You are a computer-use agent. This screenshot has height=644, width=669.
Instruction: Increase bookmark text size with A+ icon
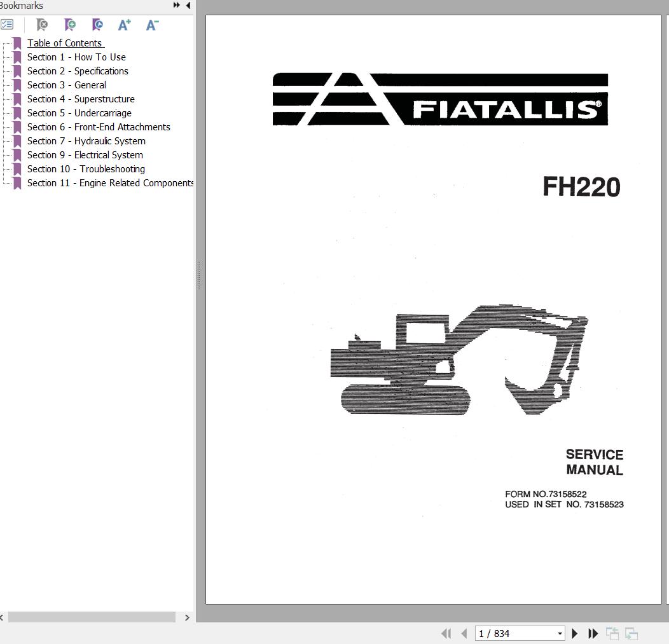(x=124, y=25)
